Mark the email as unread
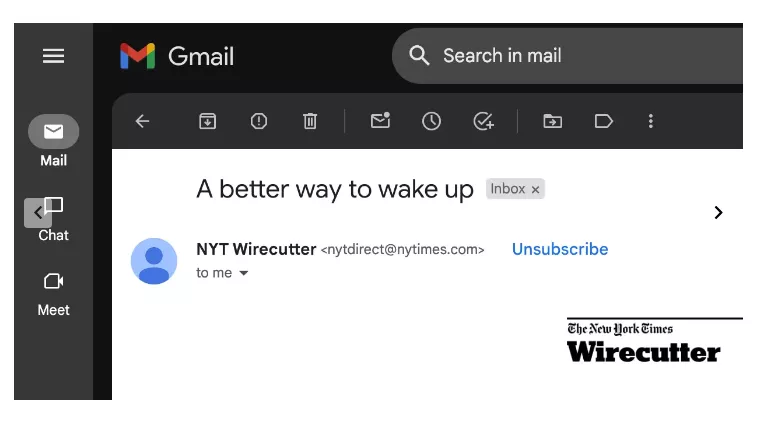Viewport: 774px width, 427px height. coord(381,120)
